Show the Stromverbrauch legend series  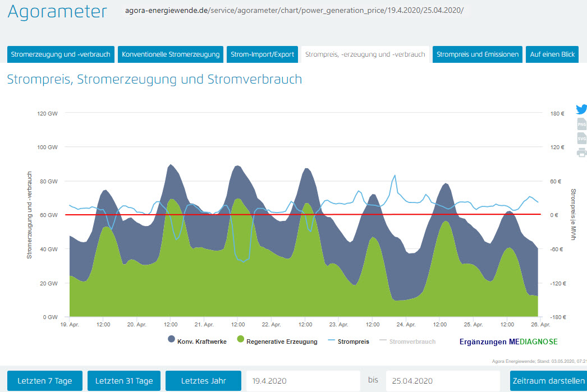click(407, 341)
